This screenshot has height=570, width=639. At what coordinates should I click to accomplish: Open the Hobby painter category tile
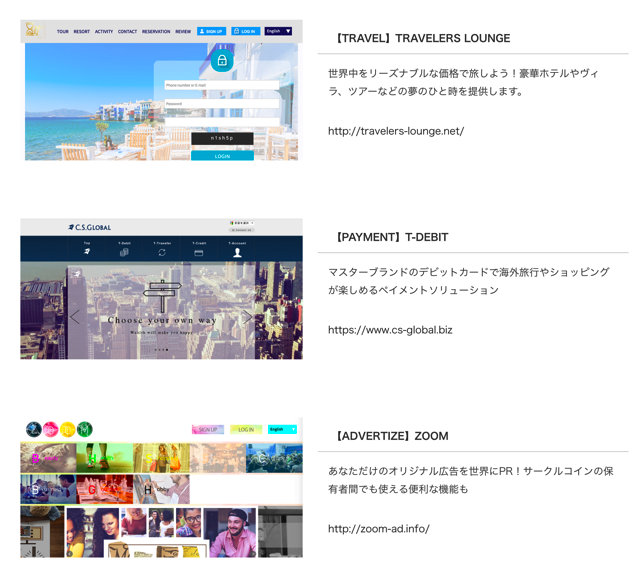pos(161,489)
